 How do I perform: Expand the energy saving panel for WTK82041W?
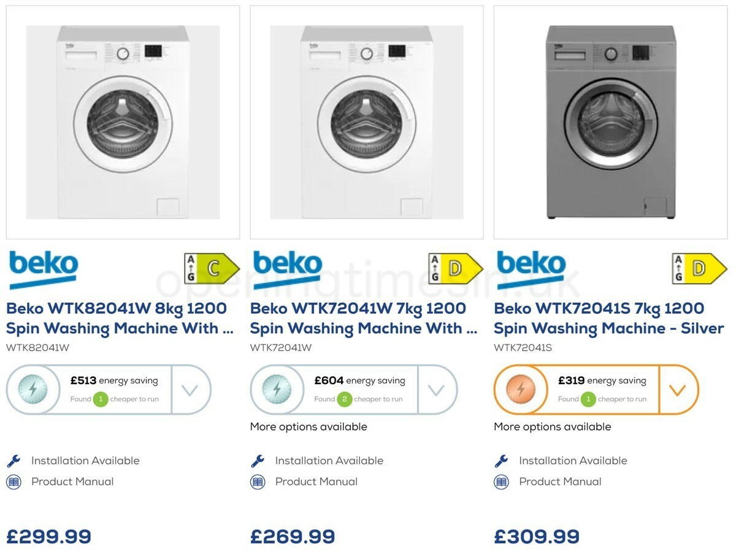(191, 389)
